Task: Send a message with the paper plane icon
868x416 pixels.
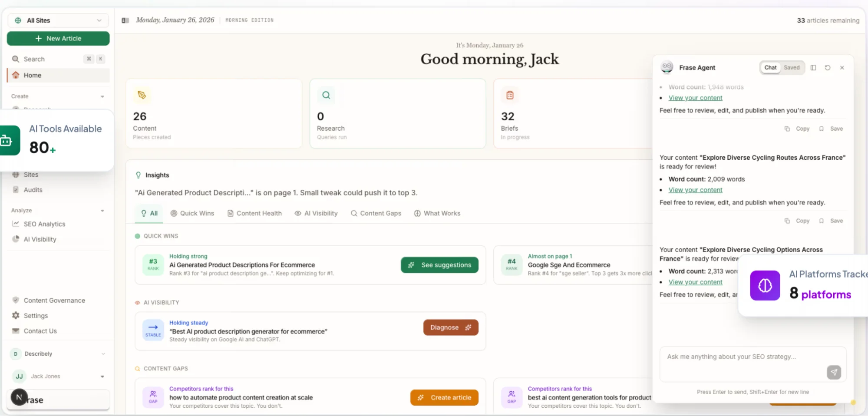Action: coord(833,372)
